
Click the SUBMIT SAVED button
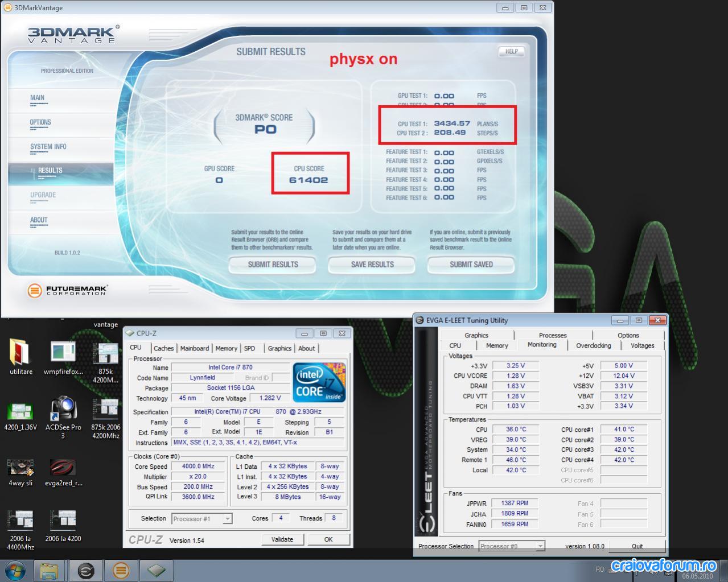tap(471, 265)
